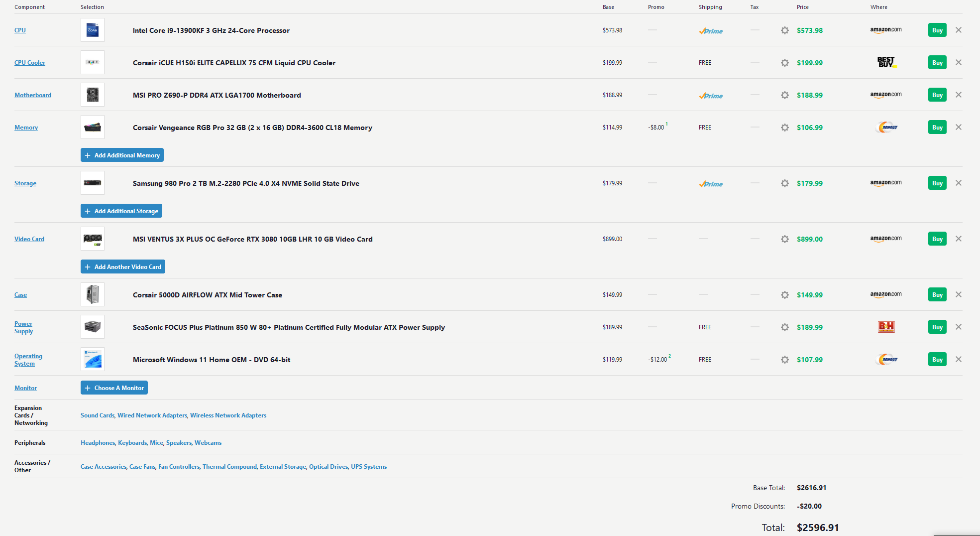Click the B&H logo in power supply row
Screen dimensions: 980x536
[886, 327]
